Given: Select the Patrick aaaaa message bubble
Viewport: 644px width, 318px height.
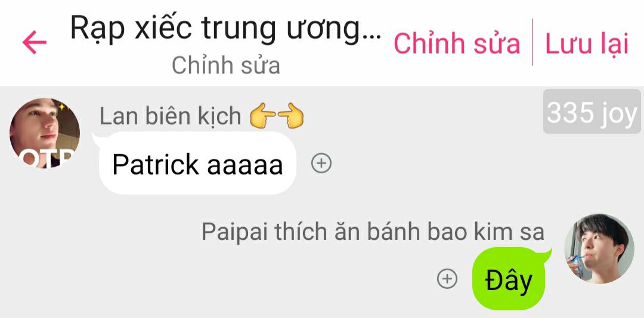Looking at the screenshot, I should (197, 163).
